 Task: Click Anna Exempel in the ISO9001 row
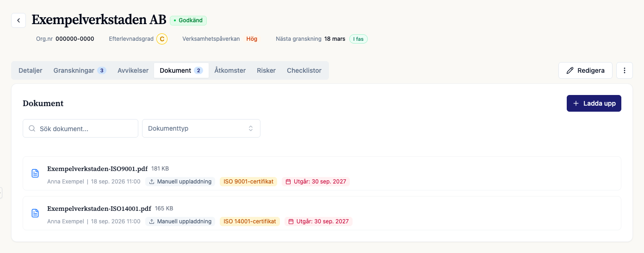pos(66,182)
